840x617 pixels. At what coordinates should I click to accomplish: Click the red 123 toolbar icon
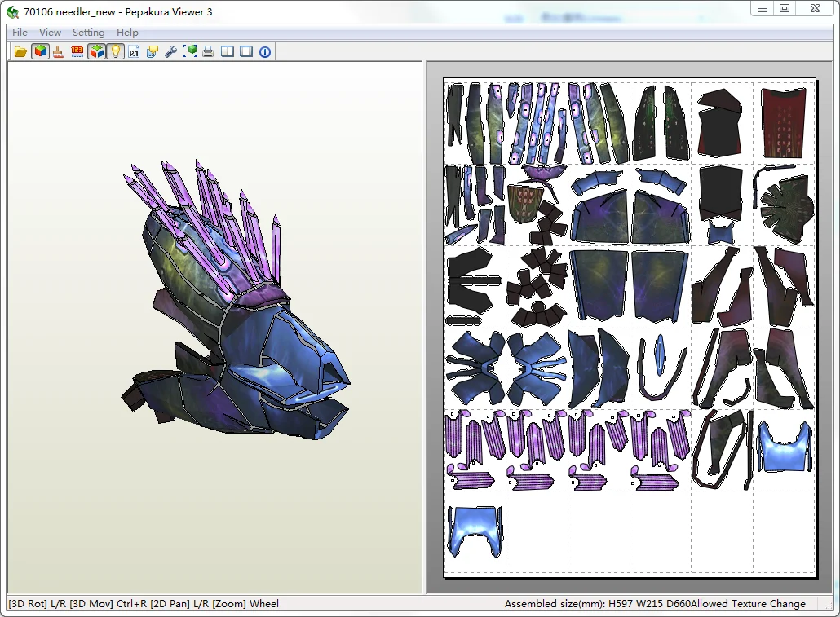point(77,52)
